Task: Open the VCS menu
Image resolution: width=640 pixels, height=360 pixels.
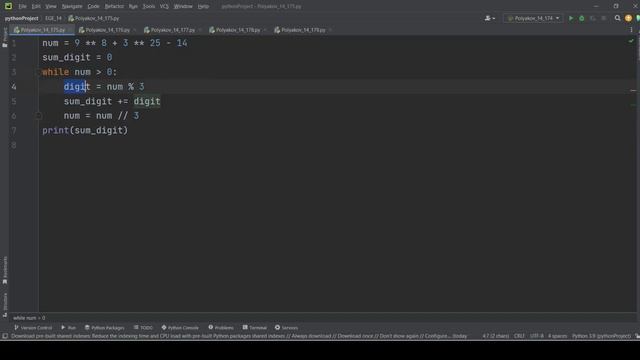Action: (x=164, y=6)
